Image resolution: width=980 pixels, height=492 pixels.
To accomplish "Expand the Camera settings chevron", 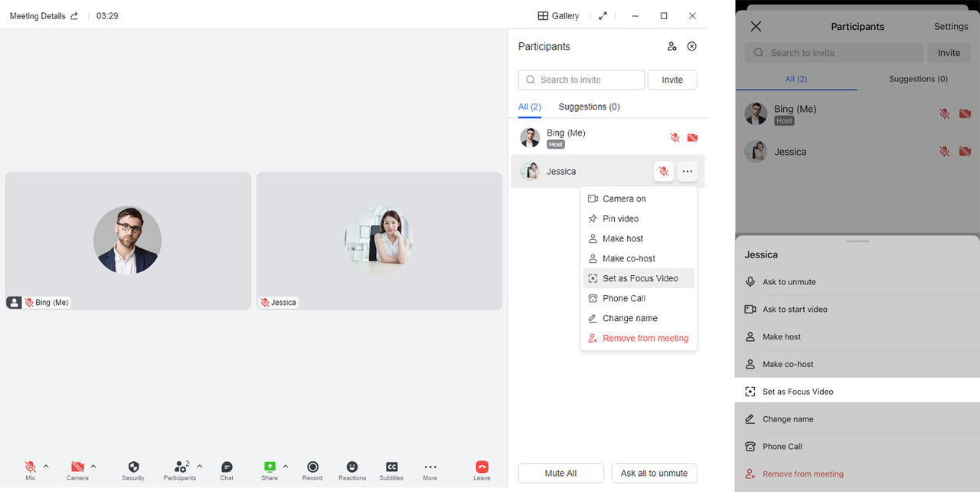I will pos(93,466).
